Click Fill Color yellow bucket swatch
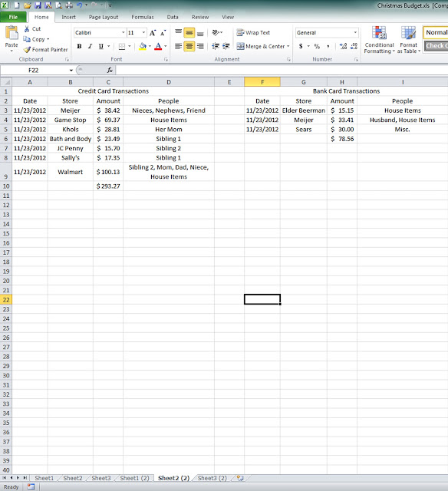 (x=143, y=46)
